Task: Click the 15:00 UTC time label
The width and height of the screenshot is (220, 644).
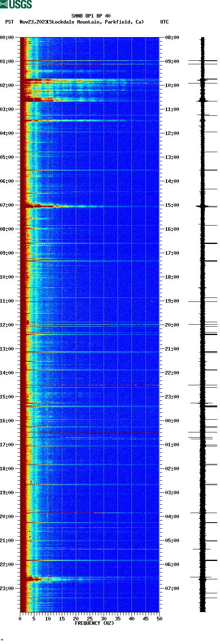Action: pyautogui.click(x=172, y=205)
